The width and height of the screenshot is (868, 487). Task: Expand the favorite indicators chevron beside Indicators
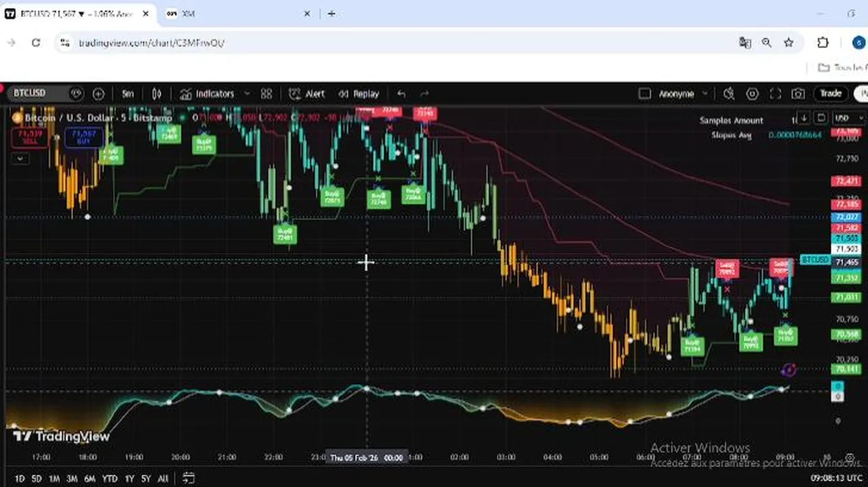(x=247, y=94)
